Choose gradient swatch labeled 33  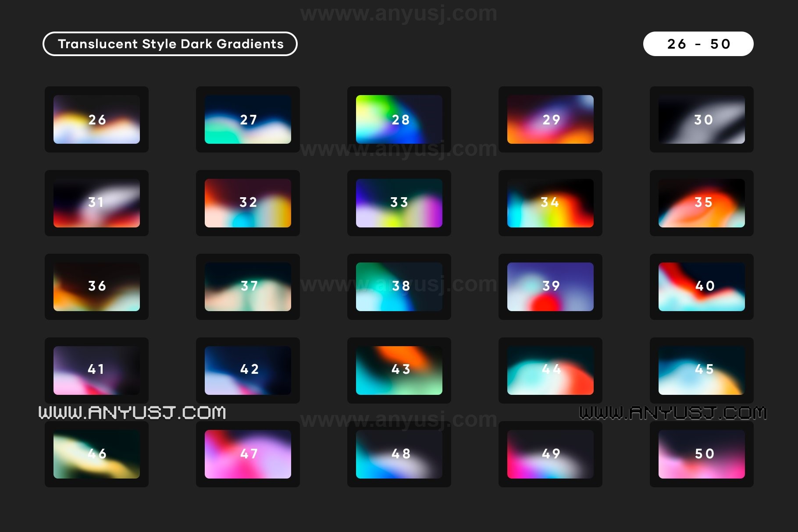point(399,203)
